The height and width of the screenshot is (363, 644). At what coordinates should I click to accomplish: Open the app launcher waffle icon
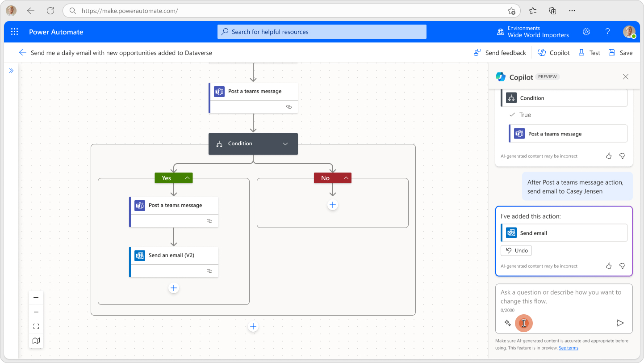14,32
